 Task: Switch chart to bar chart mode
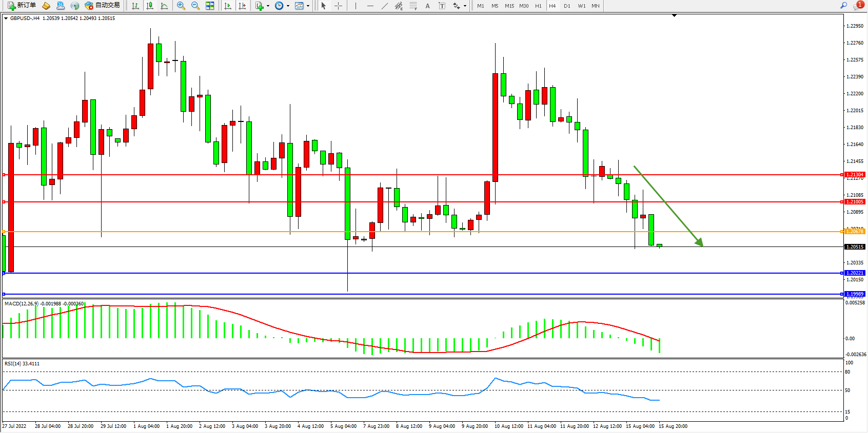[x=135, y=6]
